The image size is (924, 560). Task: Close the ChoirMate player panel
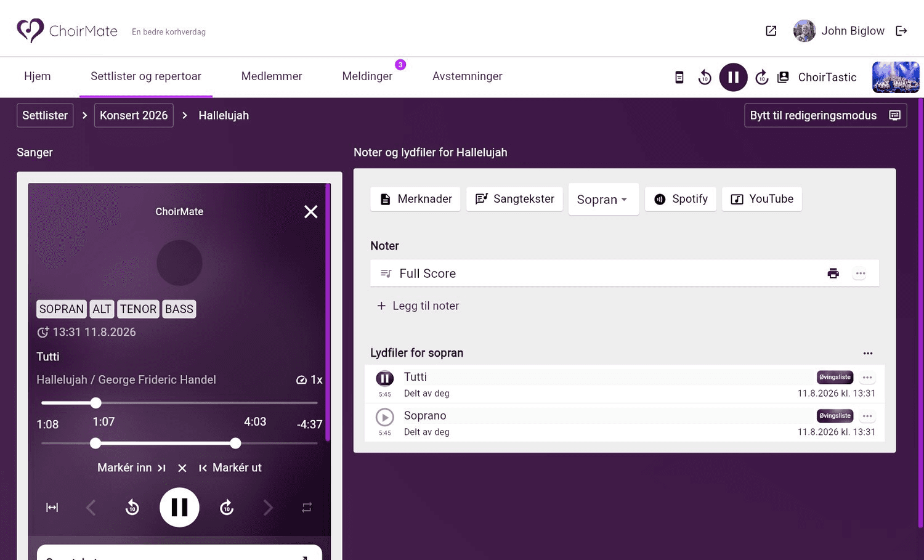[x=311, y=212]
